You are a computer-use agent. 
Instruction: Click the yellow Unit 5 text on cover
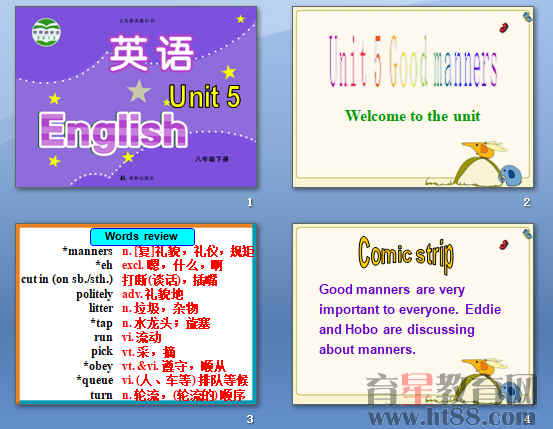tap(204, 96)
